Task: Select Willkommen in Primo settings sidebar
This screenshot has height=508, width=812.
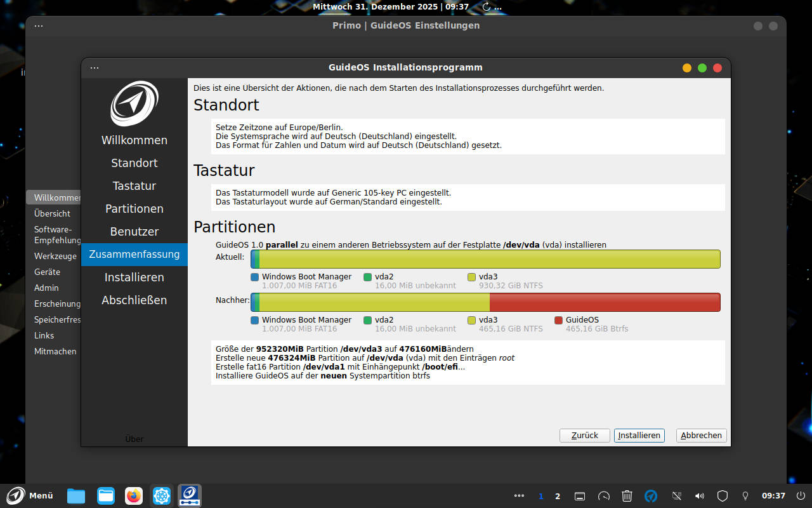Action: 54,197
